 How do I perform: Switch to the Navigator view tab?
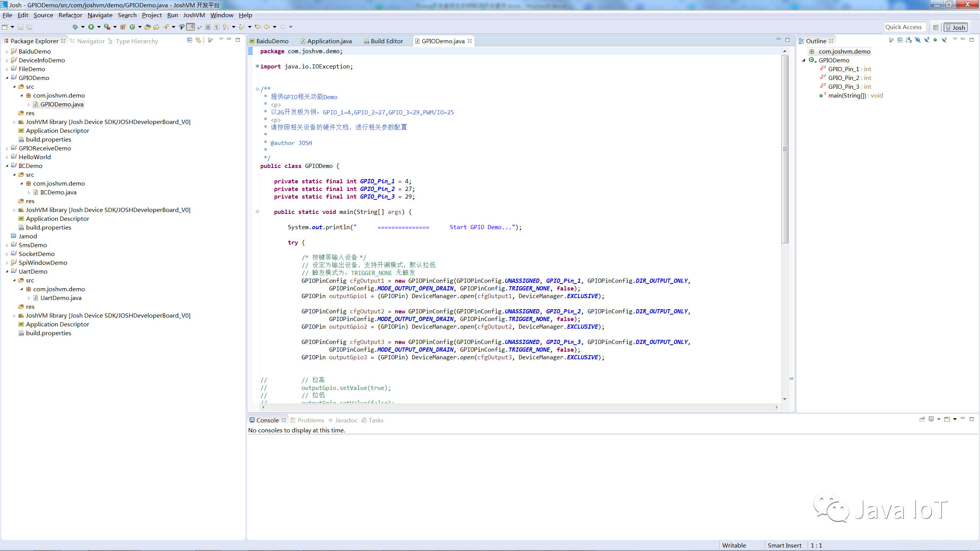(87, 41)
